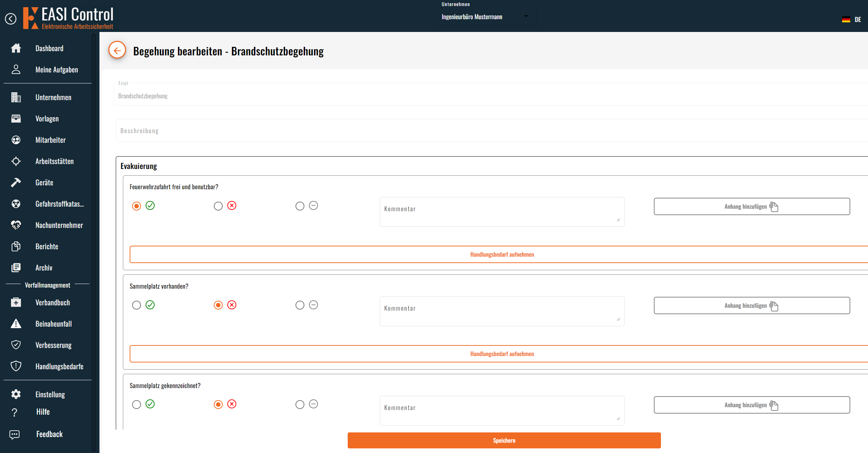Select not-applicable radio for Sammelplatz gekennzeichnet

point(300,404)
